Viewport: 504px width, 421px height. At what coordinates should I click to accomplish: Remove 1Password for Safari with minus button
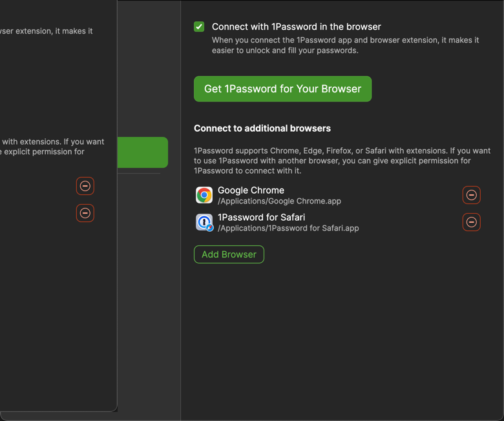(472, 222)
